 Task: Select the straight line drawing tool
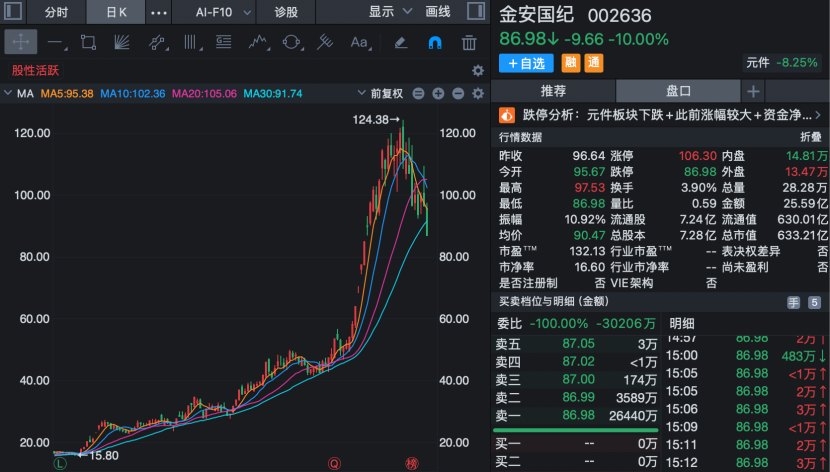tap(56, 42)
